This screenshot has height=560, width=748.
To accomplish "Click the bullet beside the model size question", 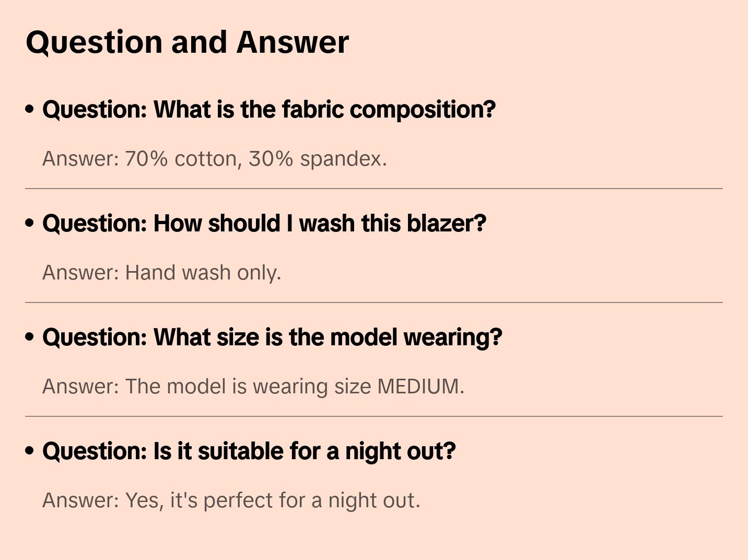I will 30,337.
